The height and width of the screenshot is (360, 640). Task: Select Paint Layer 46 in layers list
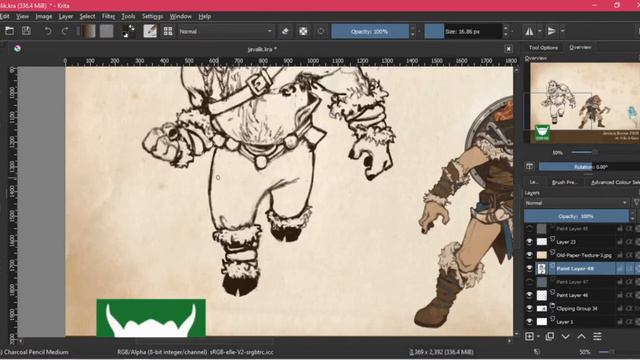pyautogui.click(x=582, y=295)
